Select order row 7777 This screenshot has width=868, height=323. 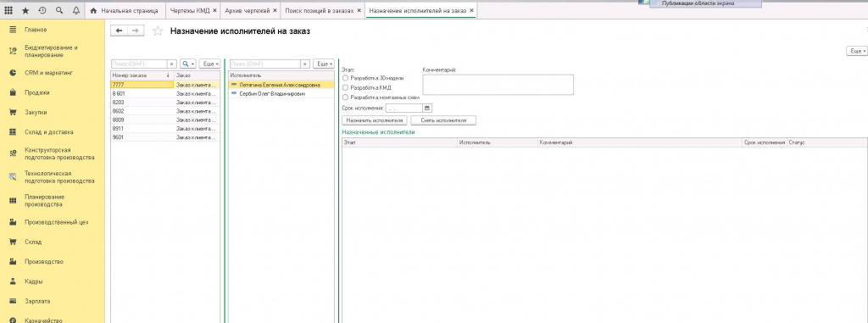point(165,86)
